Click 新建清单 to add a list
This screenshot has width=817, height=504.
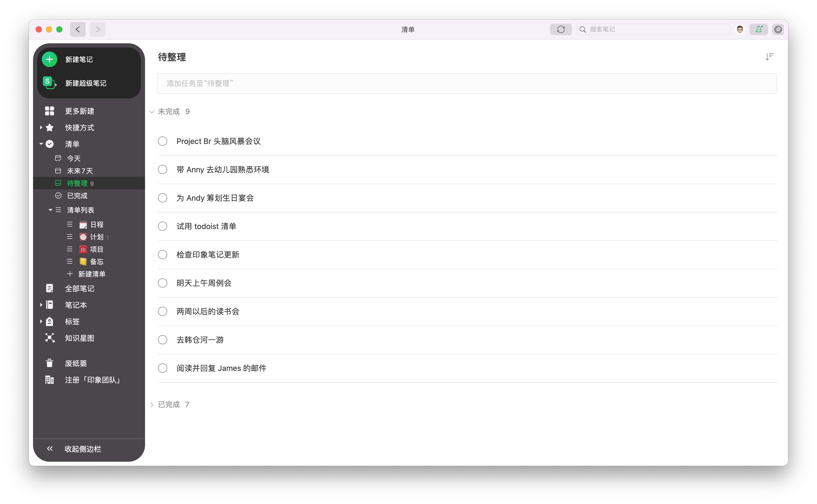point(92,274)
